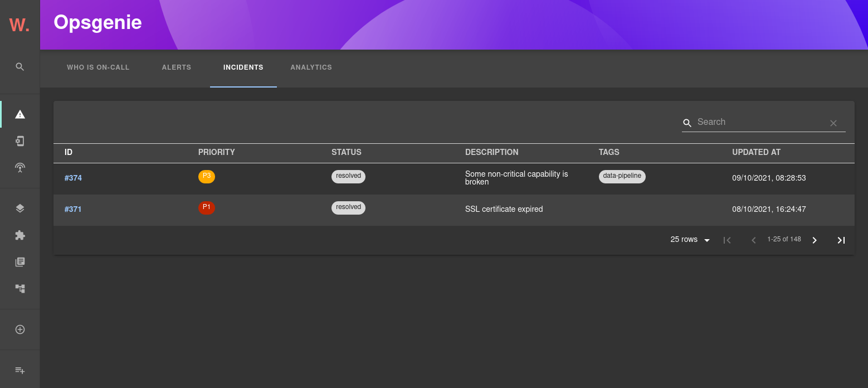Open the hierarchy tree sidebar icon

20,289
